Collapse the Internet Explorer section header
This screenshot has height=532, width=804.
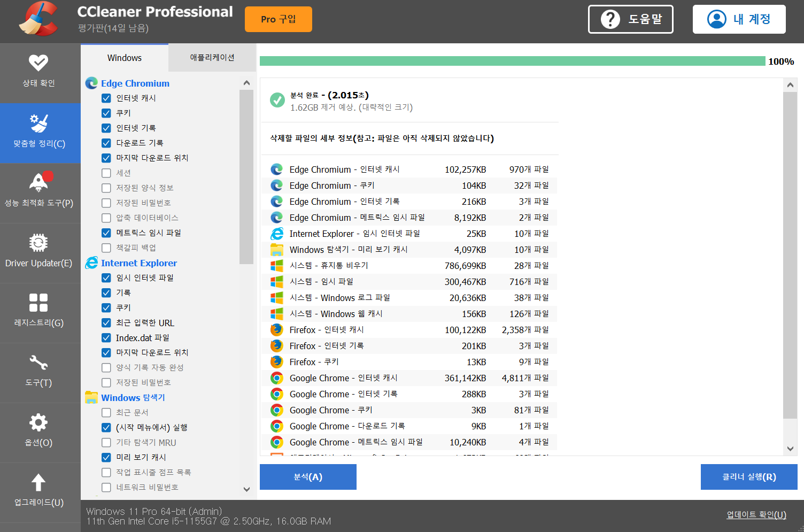[139, 263]
